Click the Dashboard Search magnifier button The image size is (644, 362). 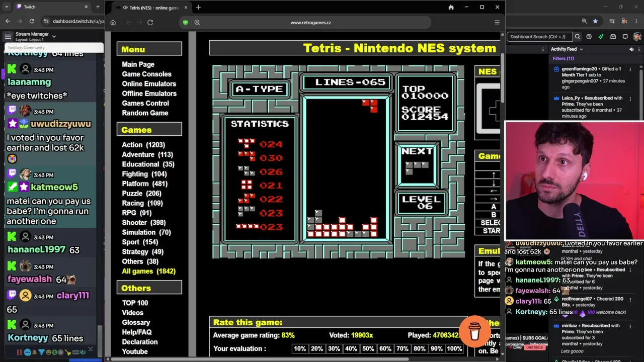pos(578,36)
